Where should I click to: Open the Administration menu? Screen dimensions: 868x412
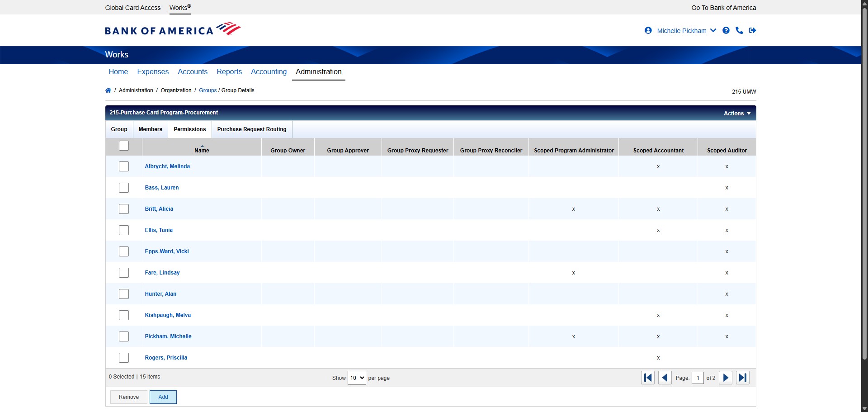319,71
